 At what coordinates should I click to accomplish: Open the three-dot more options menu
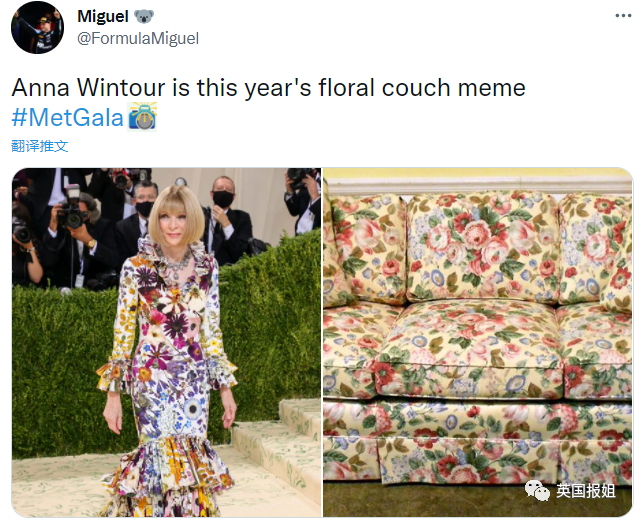point(623,16)
